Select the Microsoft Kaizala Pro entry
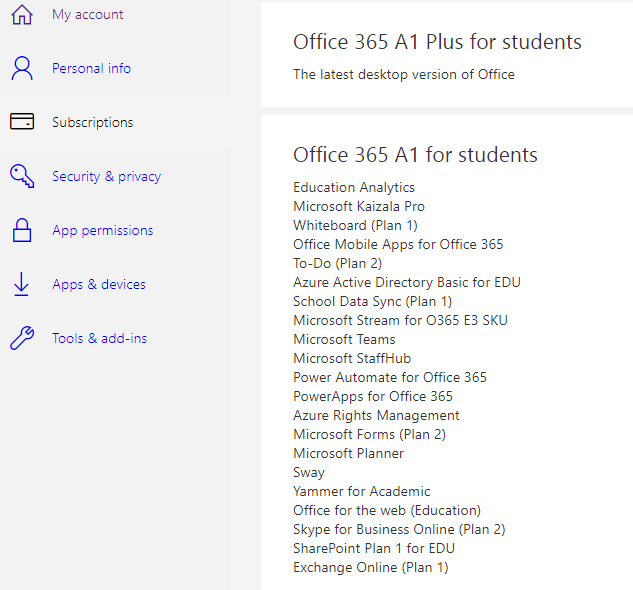Screen dimensions: 633x590 pyautogui.click(x=359, y=206)
